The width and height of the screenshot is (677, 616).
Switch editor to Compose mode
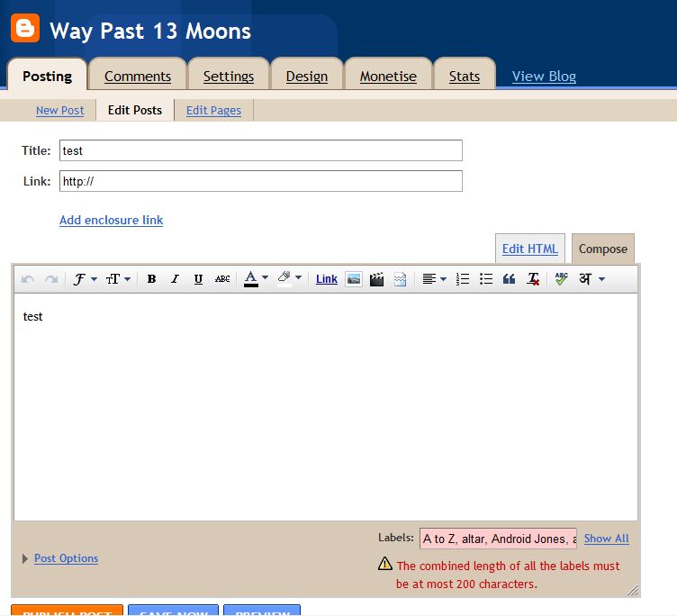coord(603,249)
